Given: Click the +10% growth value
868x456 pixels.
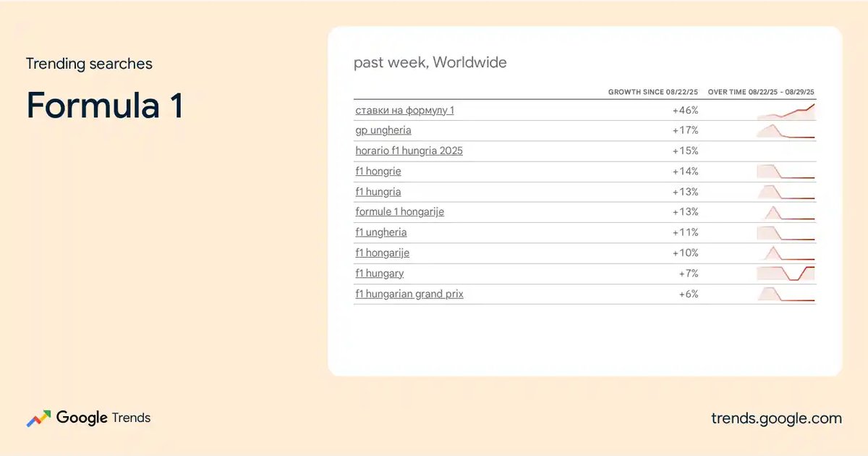Looking at the screenshot, I should [x=685, y=253].
